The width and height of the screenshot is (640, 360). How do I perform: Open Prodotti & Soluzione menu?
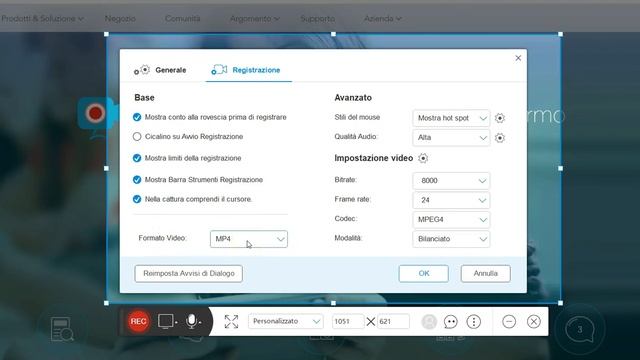click(42, 18)
